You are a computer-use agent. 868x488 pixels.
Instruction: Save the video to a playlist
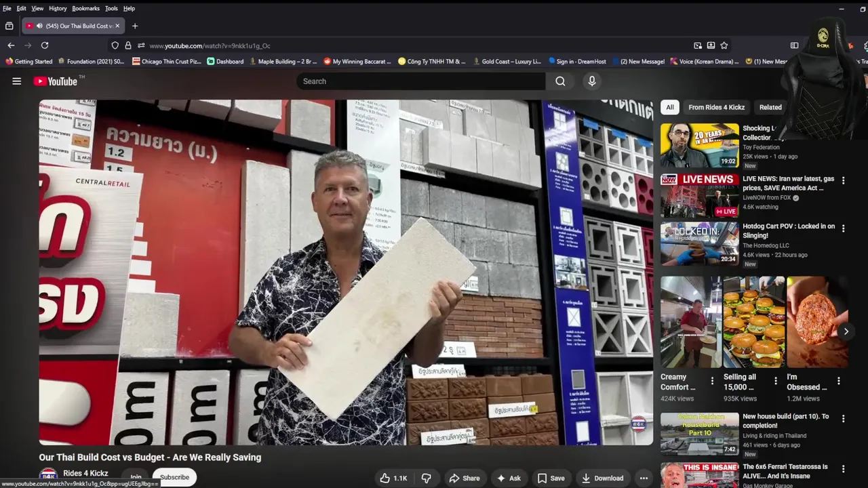point(551,478)
